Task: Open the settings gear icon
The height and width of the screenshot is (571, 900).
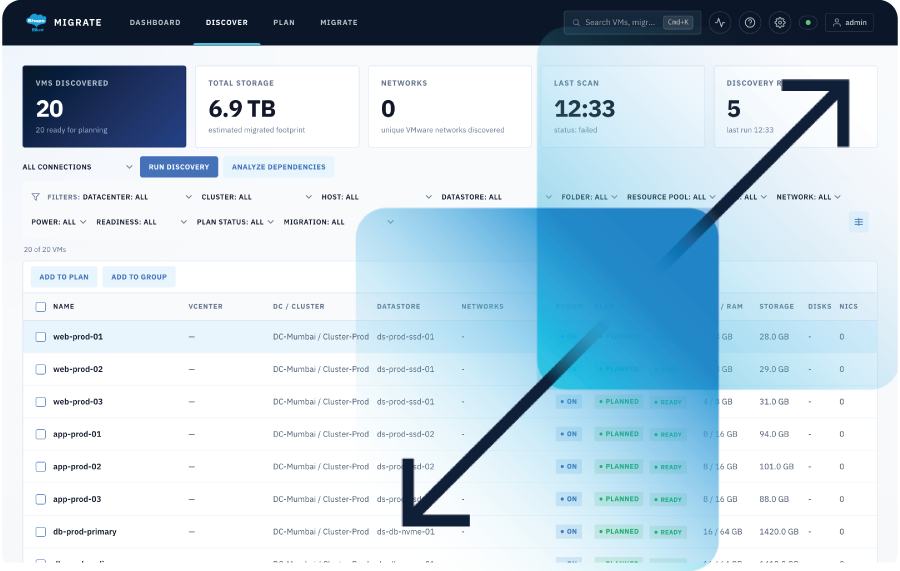Action: (x=779, y=22)
